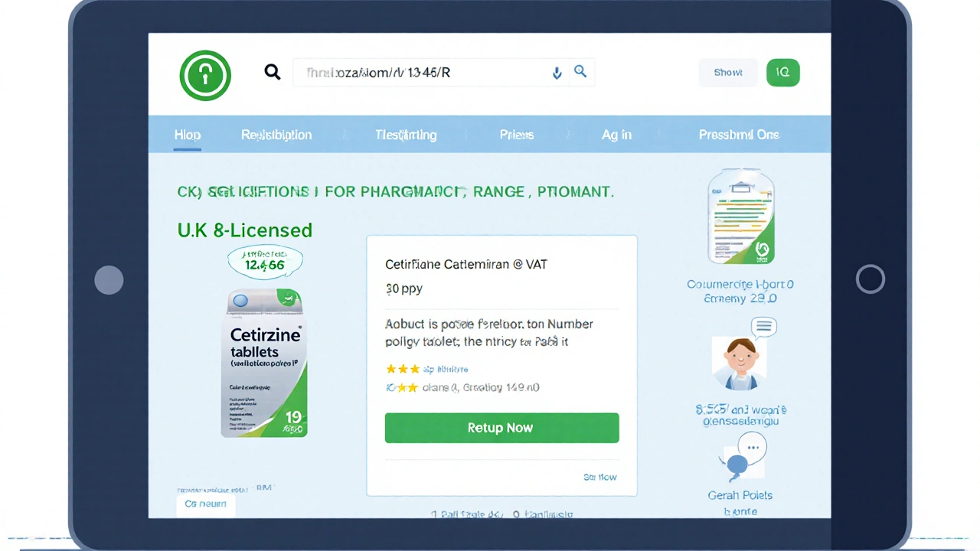Click the Showt button in header
The height and width of the screenshot is (551, 980).
(x=728, y=72)
